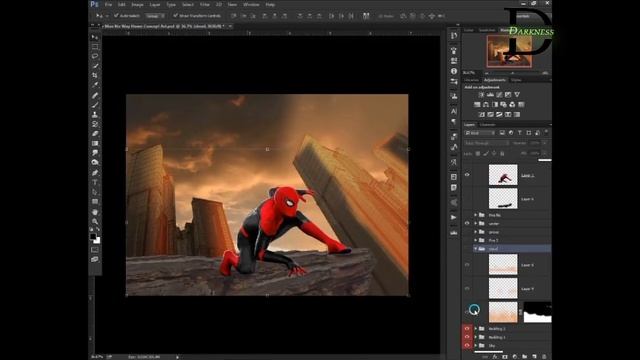Viewport: 640px width, 360px height.
Task: Select the Clone Stamp tool
Action: 95,115
